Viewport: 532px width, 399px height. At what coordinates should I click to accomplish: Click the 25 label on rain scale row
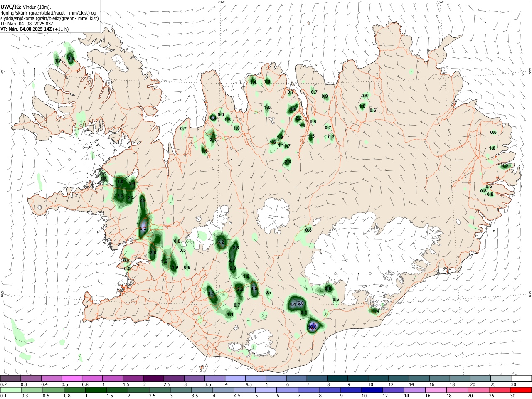click(x=493, y=396)
